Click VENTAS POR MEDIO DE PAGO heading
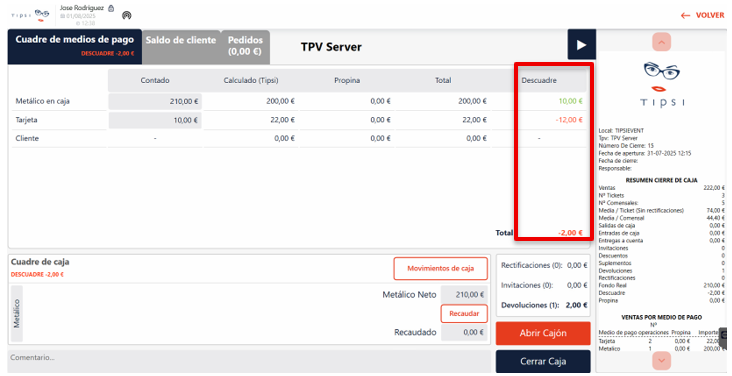Image resolution: width=732 pixels, height=376 pixels. (x=662, y=317)
